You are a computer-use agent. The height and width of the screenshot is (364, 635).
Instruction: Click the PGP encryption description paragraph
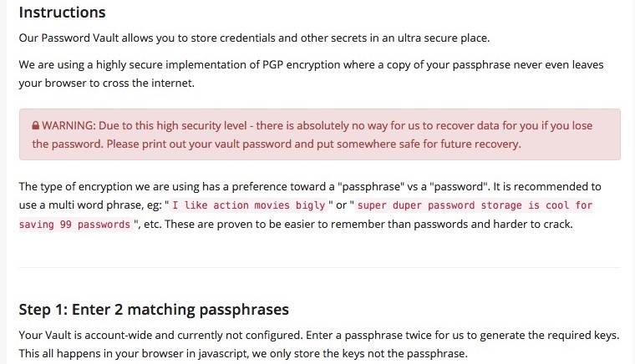click(311, 73)
